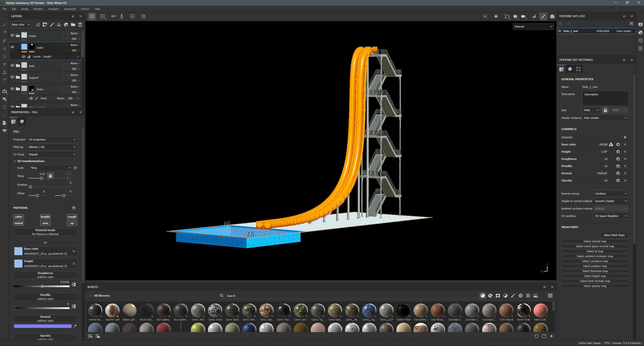
Task: Filter assets by the materials sphere icon
Action: (483, 296)
